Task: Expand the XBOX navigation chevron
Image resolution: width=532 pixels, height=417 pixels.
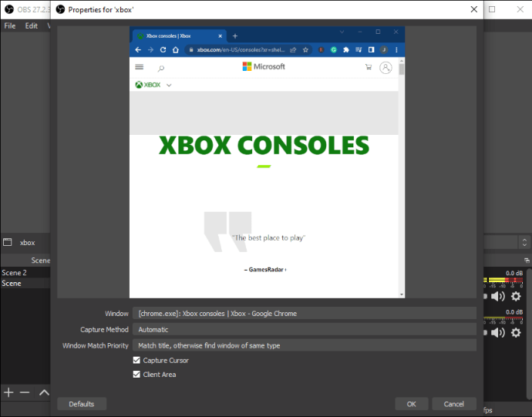Action: tap(169, 85)
